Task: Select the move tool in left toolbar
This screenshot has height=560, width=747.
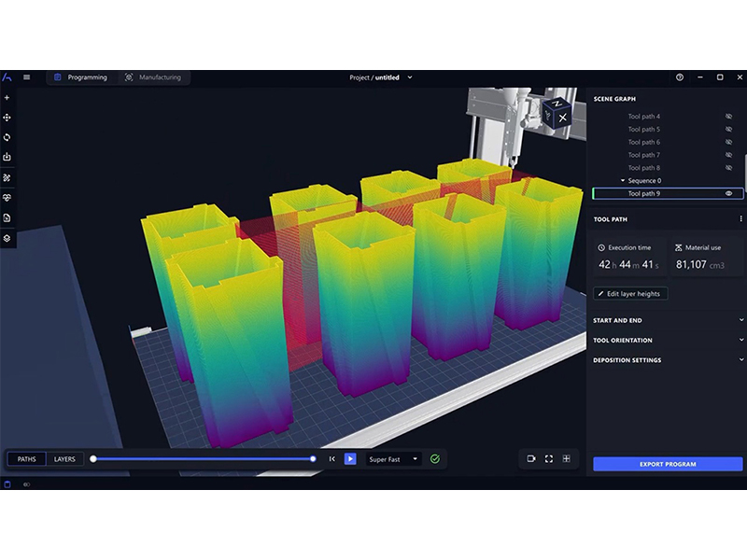Action: [7, 118]
